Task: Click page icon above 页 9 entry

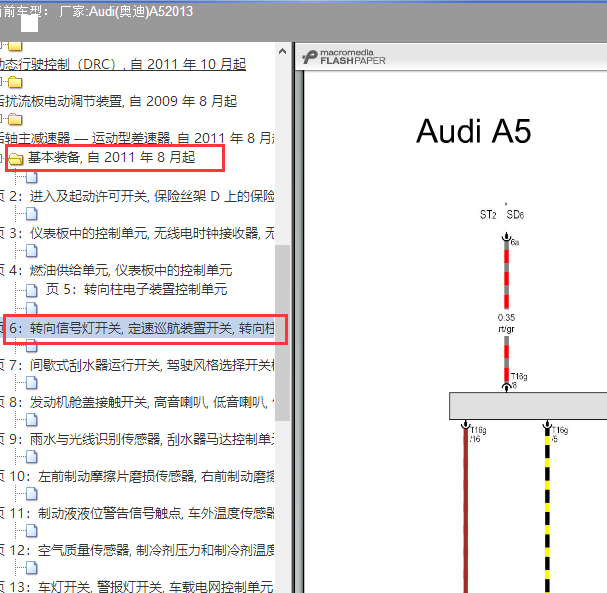Action: coord(31,420)
